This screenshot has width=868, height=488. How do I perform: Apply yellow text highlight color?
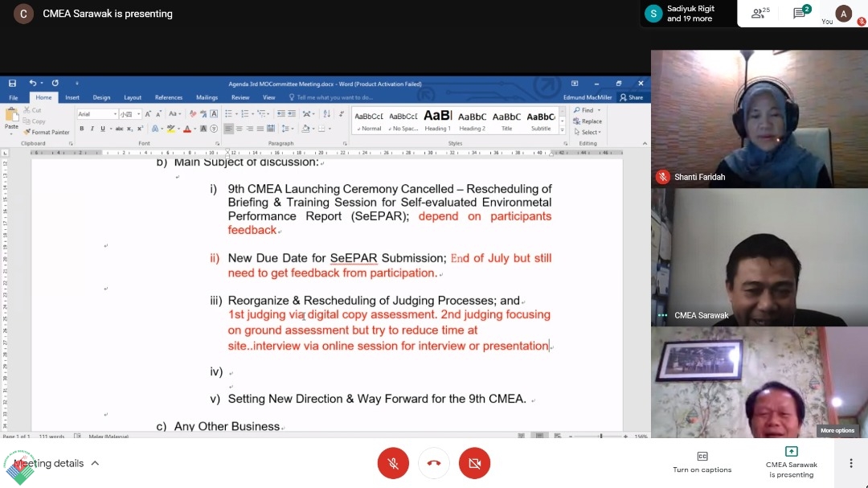coord(170,129)
